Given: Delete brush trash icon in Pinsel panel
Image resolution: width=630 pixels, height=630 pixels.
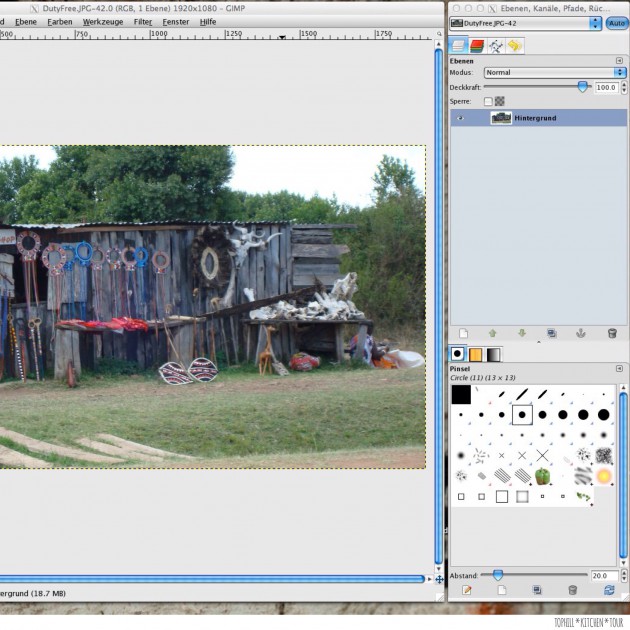Looking at the screenshot, I should click(573, 589).
